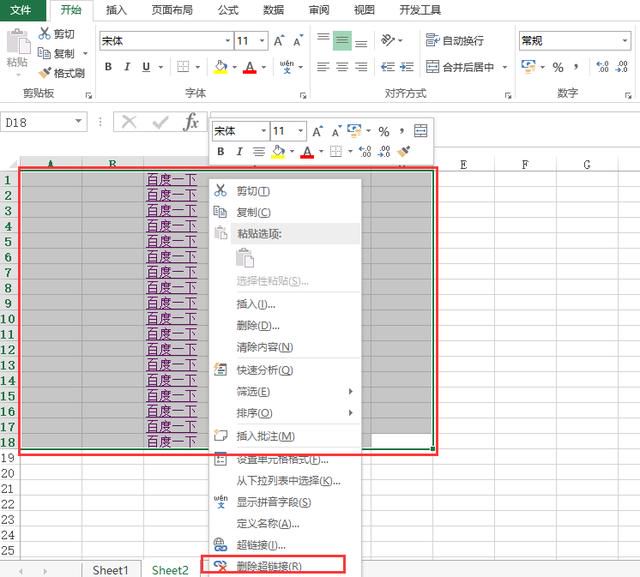
Task: Click the formula bar cancel X icon
Action: point(129,122)
